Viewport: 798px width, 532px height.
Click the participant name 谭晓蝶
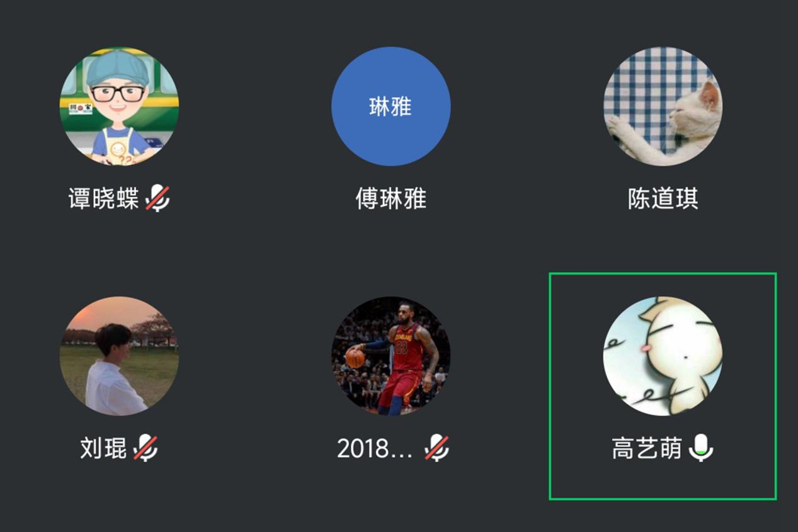[104, 199]
